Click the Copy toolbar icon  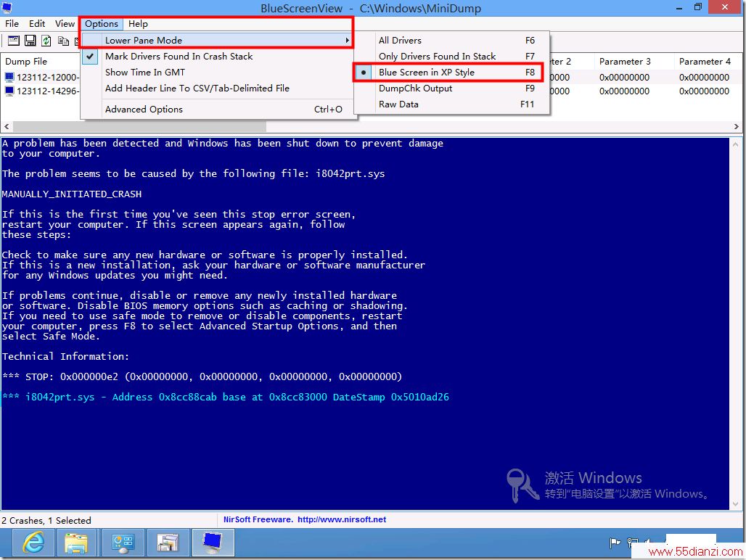coord(63,41)
